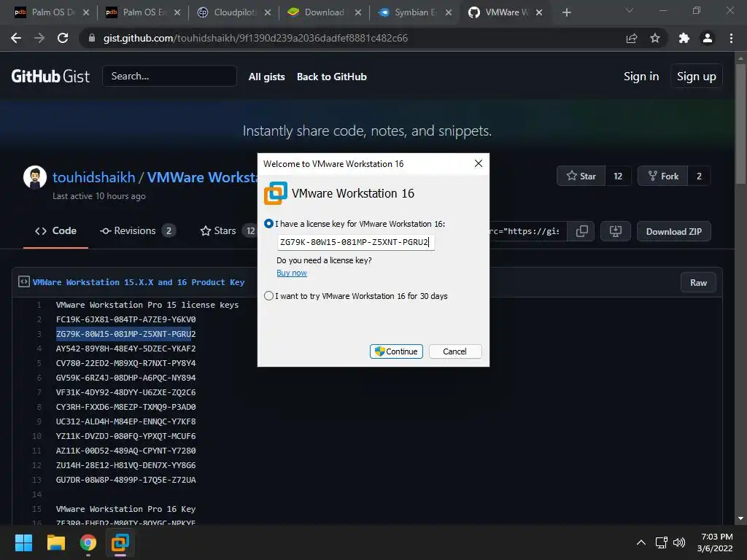This screenshot has height=560, width=747.
Task: Cancel the VMware Workstation 16 dialog
Action: point(455,351)
